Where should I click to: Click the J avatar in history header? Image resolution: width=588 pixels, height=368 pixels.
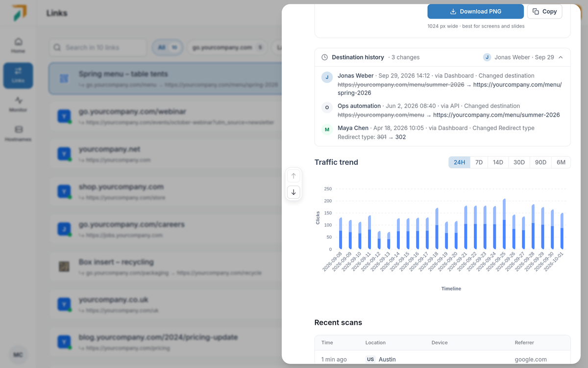point(487,57)
